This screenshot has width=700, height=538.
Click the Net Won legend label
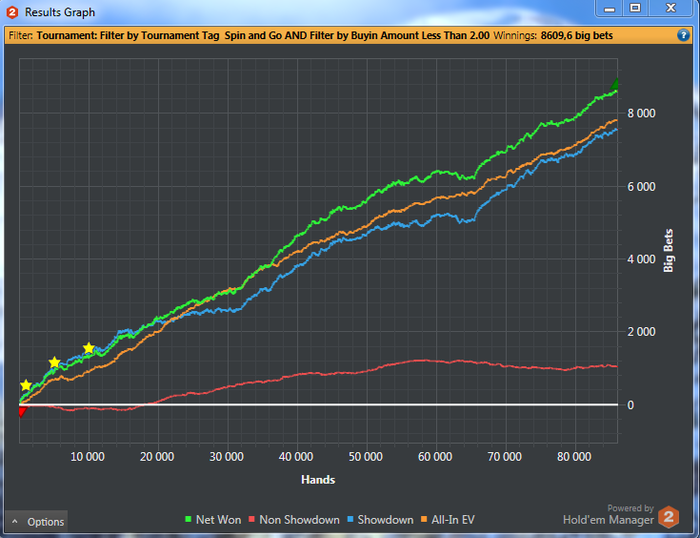tap(218, 520)
